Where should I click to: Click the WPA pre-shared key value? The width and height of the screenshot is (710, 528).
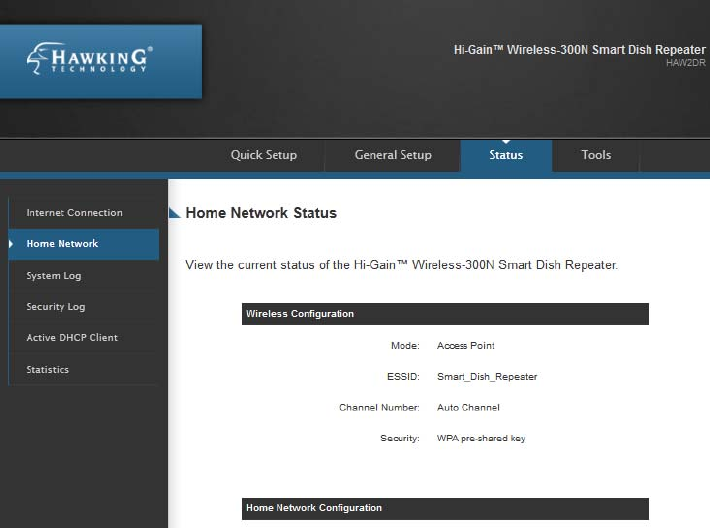click(481, 438)
